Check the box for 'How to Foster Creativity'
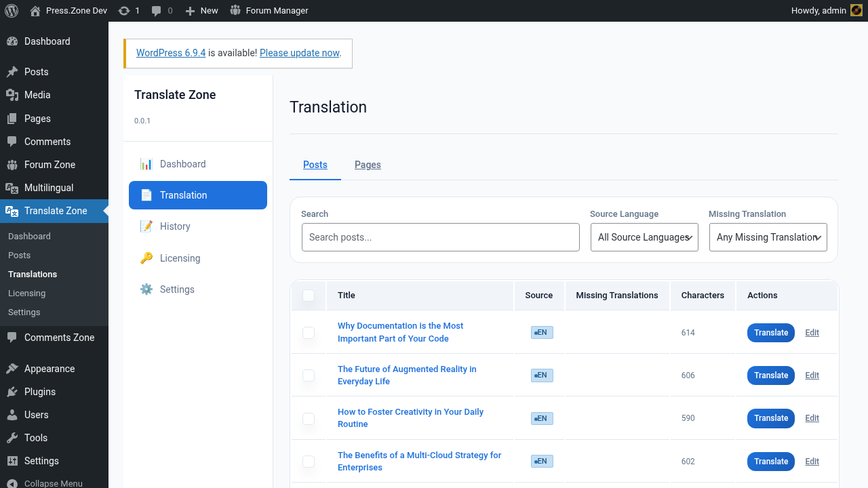This screenshot has height=488, width=868. pyautogui.click(x=309, y=418)
